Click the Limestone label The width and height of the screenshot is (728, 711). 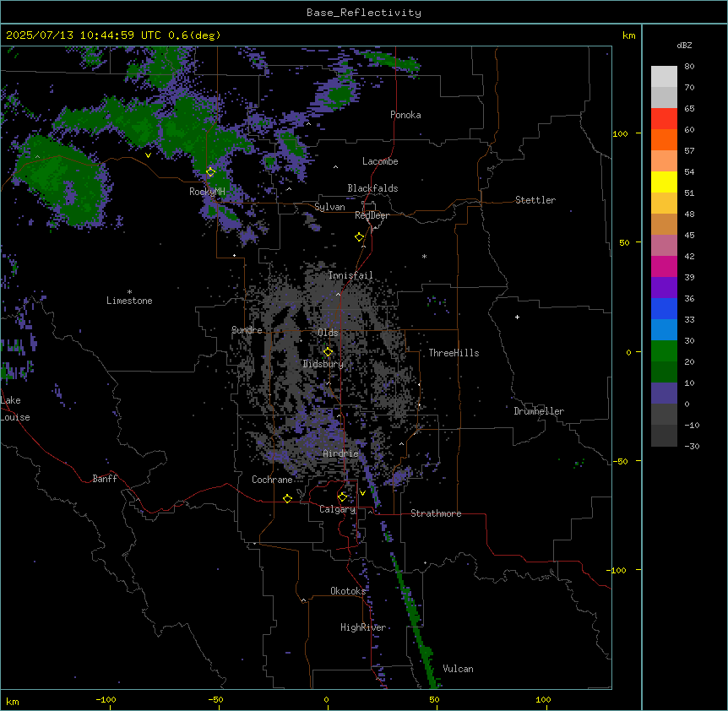tap(129, 301)
